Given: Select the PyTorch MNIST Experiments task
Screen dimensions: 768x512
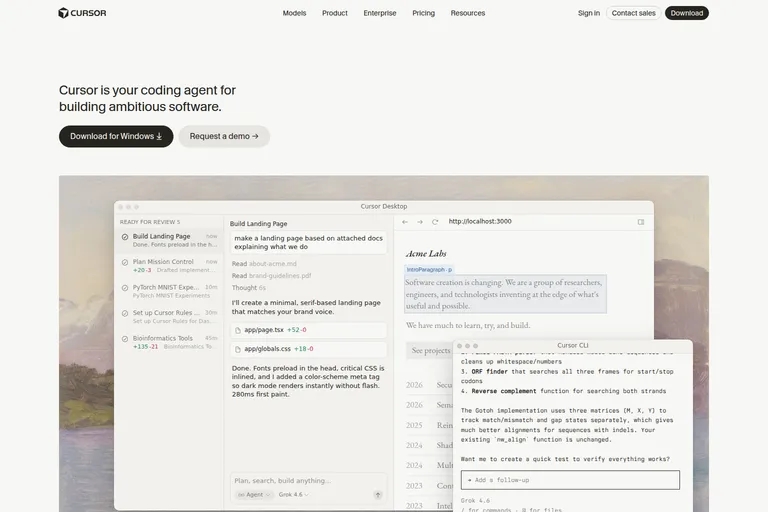Looking at the screenshot, I should [169, 291].
